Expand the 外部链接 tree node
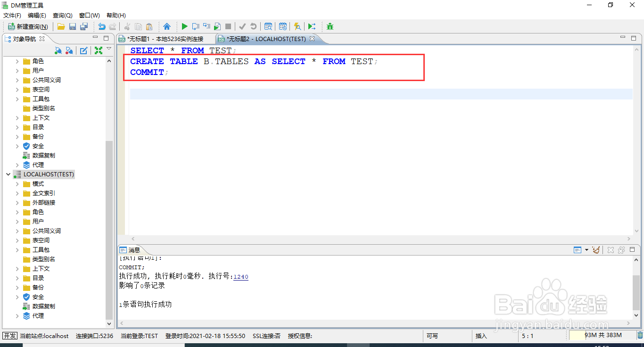Screen dimensions: 644x347 (17, 203)
